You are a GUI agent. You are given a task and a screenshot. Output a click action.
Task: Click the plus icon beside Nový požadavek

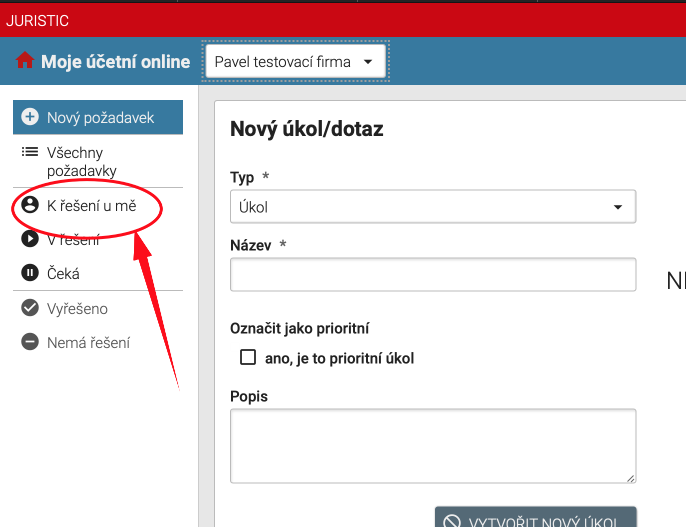point(30,117)
